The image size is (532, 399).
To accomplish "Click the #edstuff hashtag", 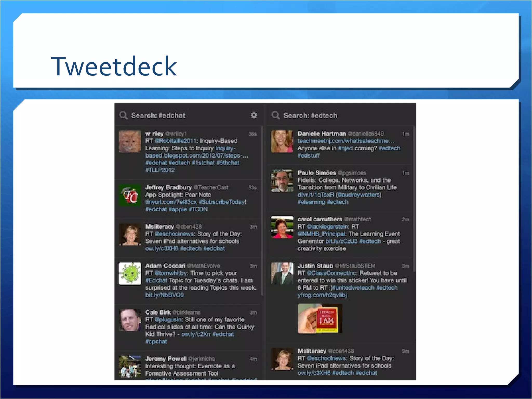I will click(309, 155).
